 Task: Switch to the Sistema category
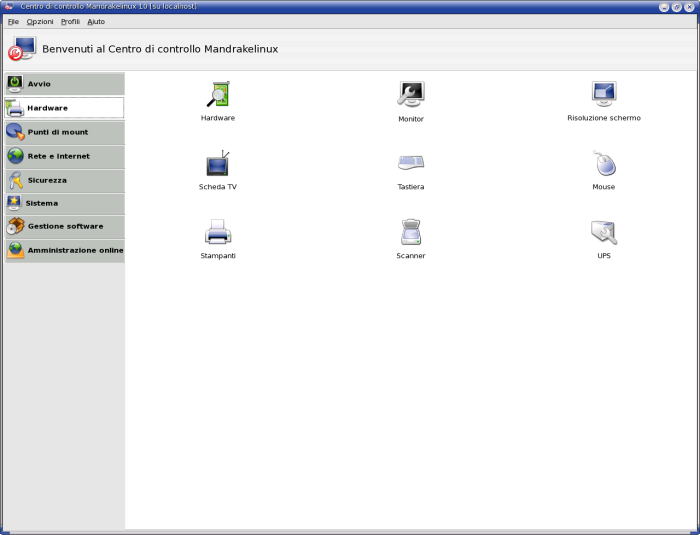64,203
